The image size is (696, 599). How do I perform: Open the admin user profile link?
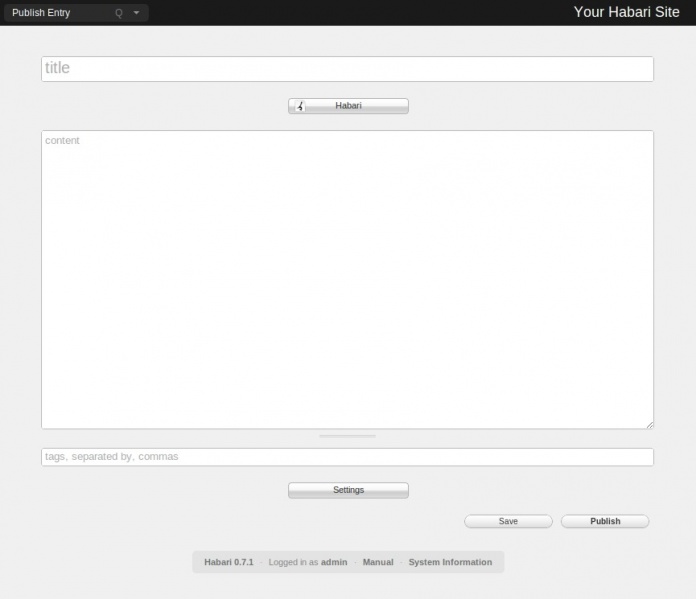tap(334, 562)
